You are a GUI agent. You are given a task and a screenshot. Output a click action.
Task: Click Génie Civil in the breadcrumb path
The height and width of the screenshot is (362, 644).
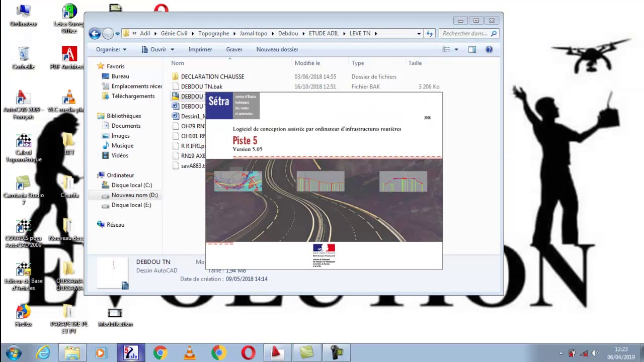tap(174, 34)
